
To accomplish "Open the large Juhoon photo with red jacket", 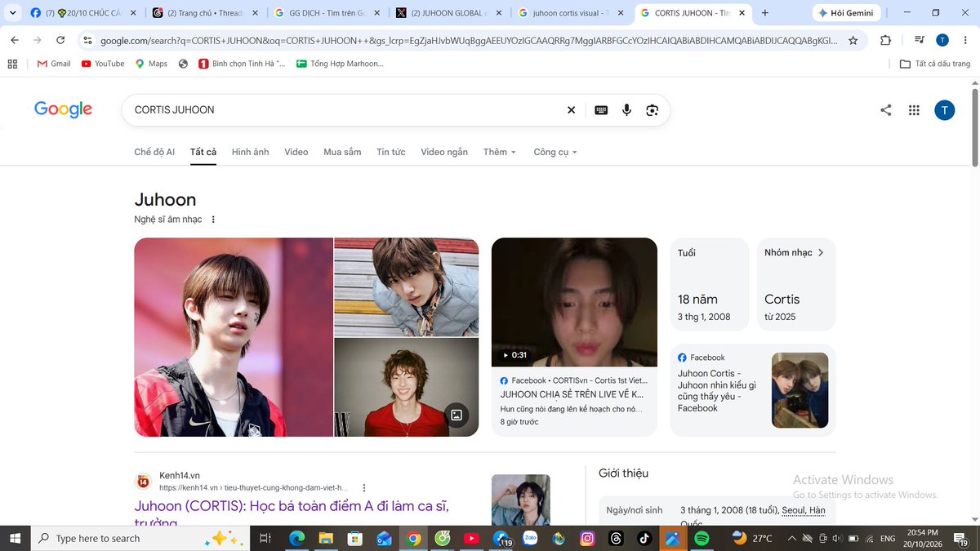I will pos(234,337).
